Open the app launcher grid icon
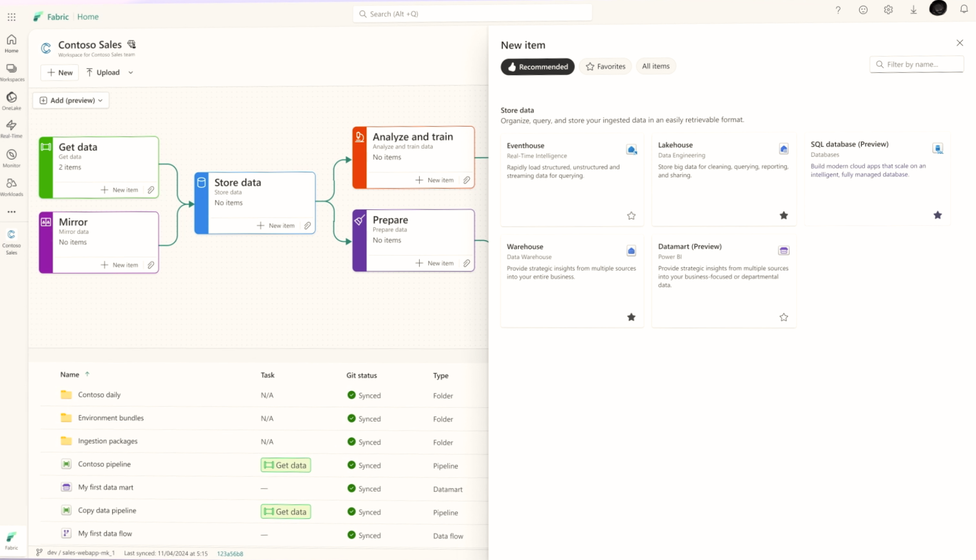Image resolution: width=976 pixels, height=560 pixels. 12,17
